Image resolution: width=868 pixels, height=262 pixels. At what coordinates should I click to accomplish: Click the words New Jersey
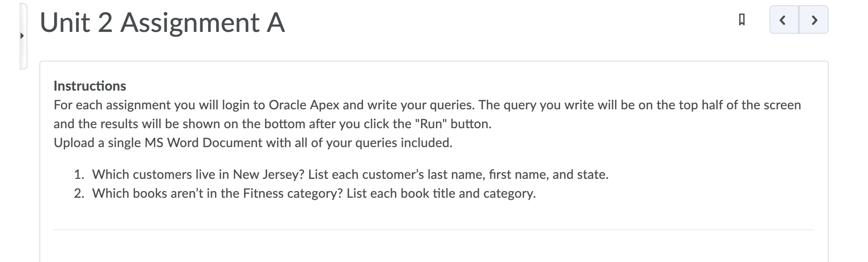(269, 174)
